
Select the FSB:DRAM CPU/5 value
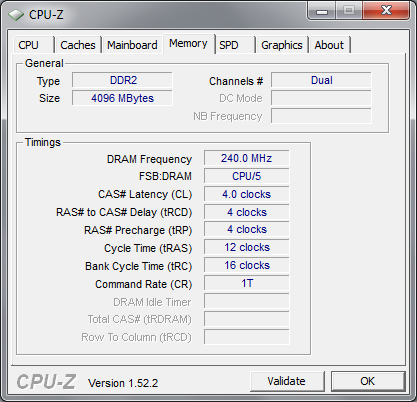coord(247,176)
